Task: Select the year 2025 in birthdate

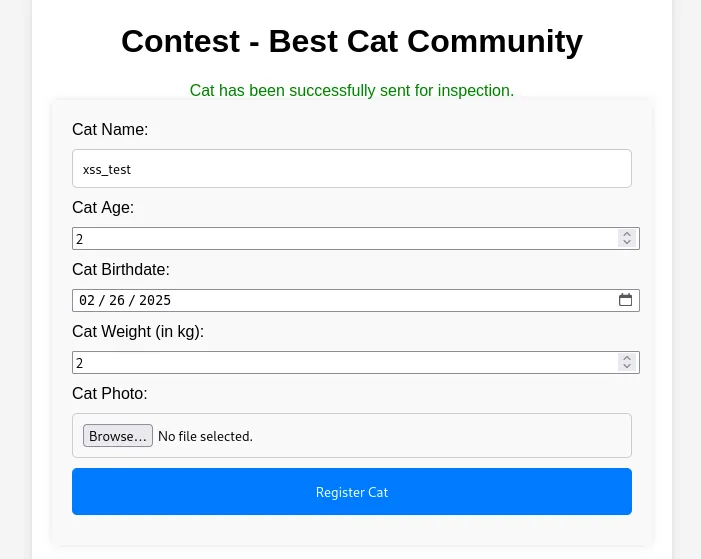Action: (x=155, y=300)
